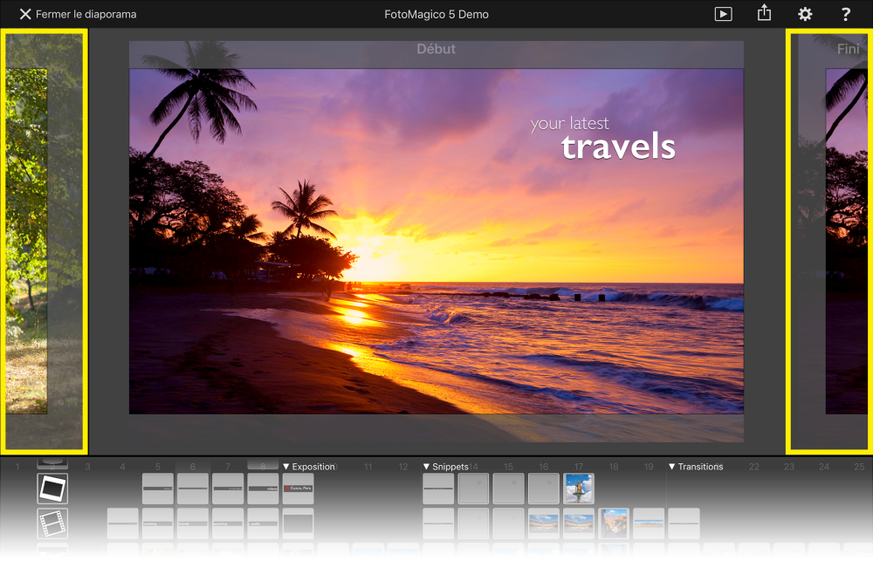The height and width of the screenshot is (588, 873).
Task: Open the share/export icon
Action: (765, 13)
